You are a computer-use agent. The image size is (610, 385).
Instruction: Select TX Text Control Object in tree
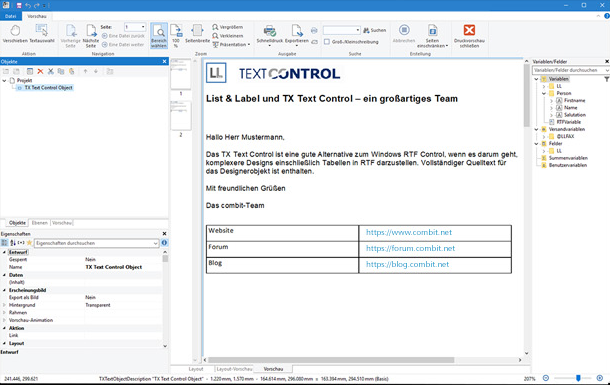(x=48, y=88)
